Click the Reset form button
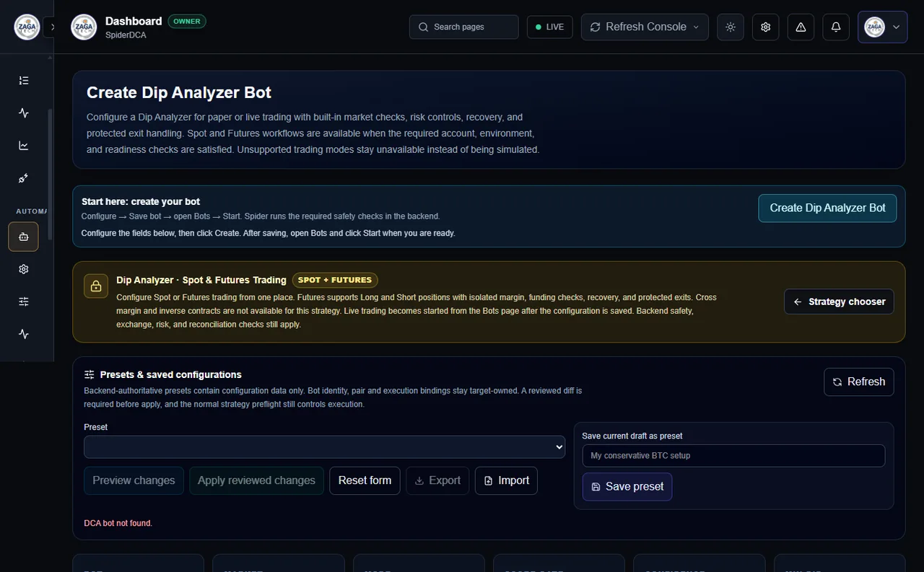This screenshot has height=572, width=924. [365, 480]
